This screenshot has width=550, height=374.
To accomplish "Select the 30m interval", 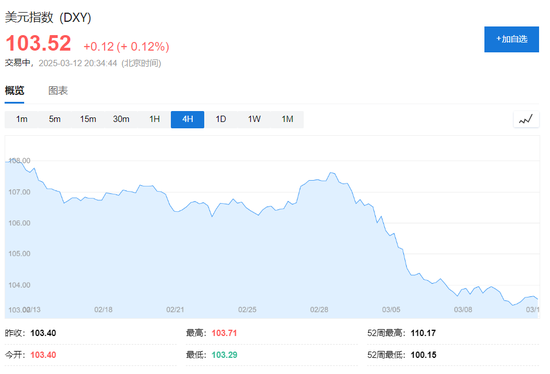I will [121, 119].
